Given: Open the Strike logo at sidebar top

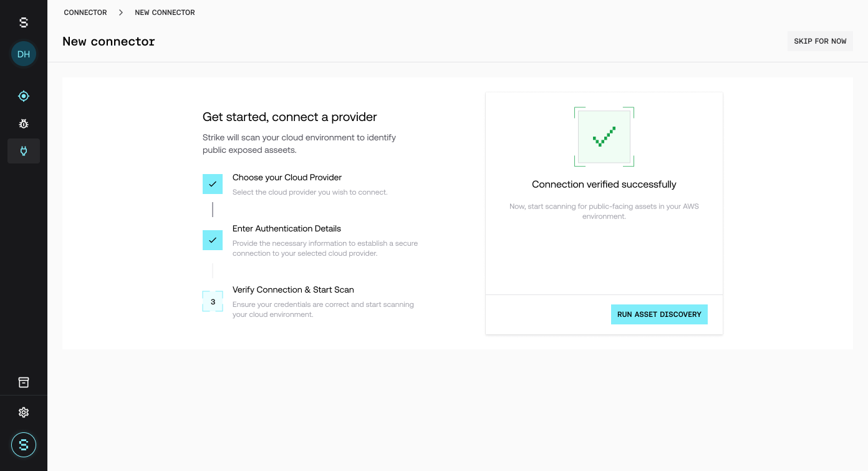Looking at the screenshot, I should tap(24, 22).
